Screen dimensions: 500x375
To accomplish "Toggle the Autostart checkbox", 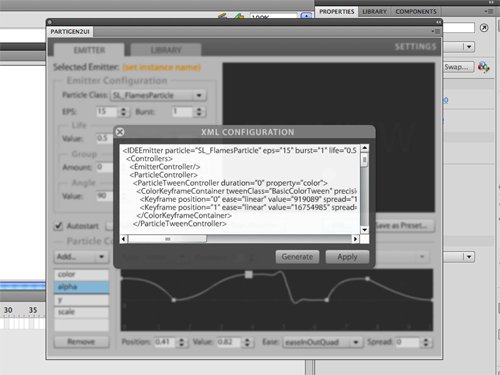I will tap(58, 226).
